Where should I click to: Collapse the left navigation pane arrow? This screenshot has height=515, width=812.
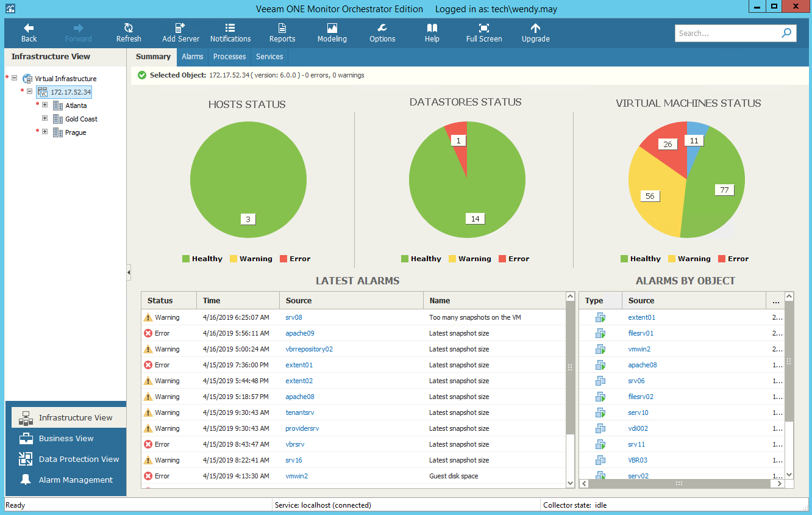(129, 272)
